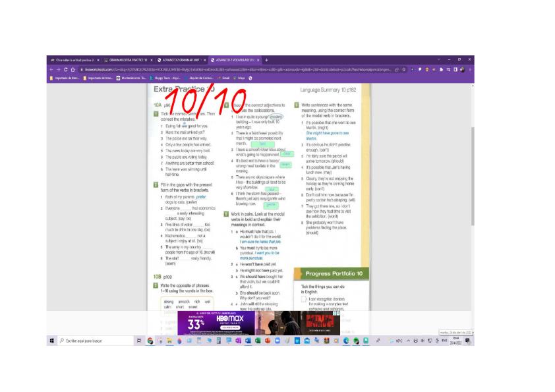Open the taskbar clock and date
555x392 pixels.
[x=455, y=341]
